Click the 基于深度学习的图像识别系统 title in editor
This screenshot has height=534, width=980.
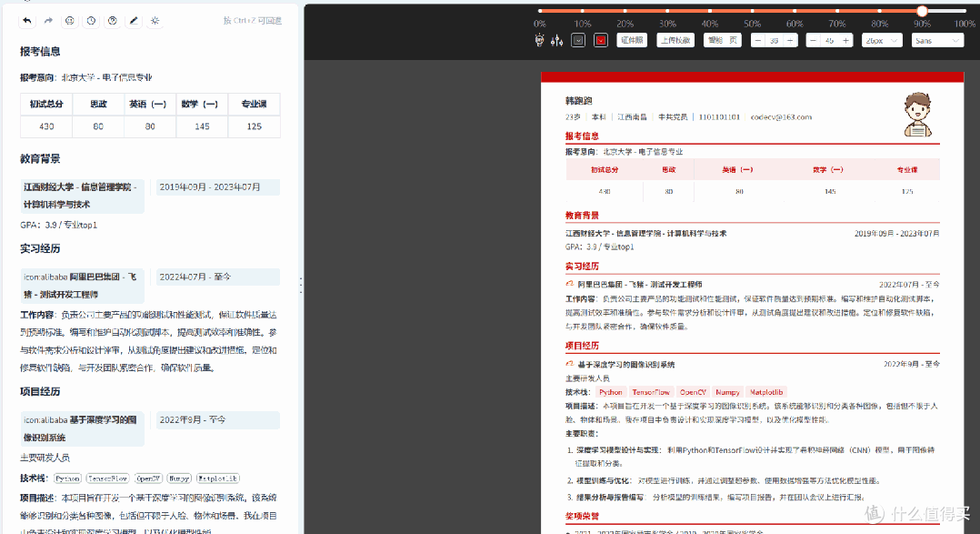click(x=82, y=428)
